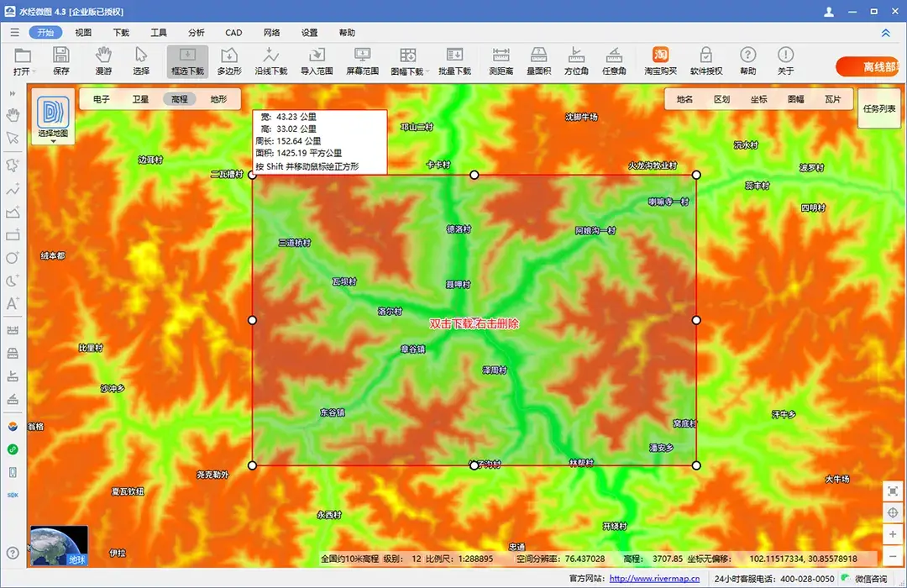
Task: Zoom in with the plus button
Action: point(893,534)
